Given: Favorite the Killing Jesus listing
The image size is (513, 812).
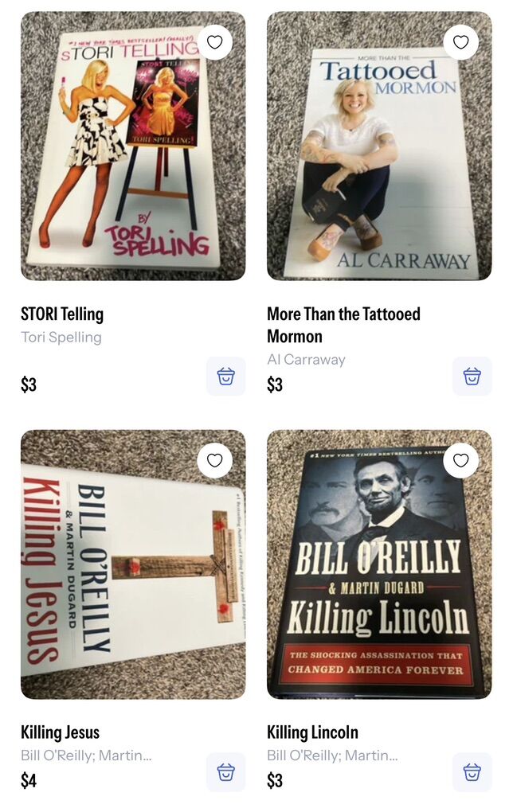Looking at the screenshot, I should point(214,460).
